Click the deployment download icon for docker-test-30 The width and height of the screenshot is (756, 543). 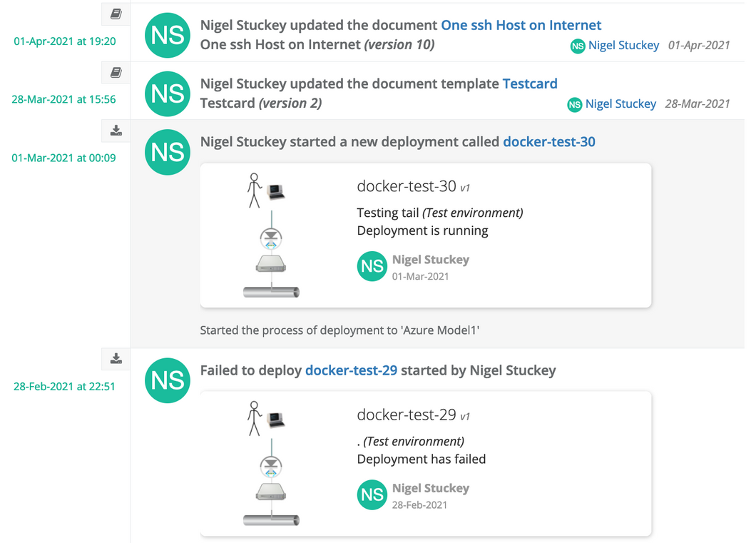click(x=116, y=131)
